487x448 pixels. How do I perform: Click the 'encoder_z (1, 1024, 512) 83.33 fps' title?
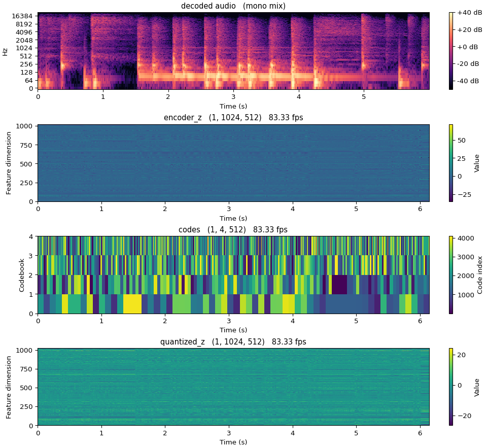click(233, 117)
